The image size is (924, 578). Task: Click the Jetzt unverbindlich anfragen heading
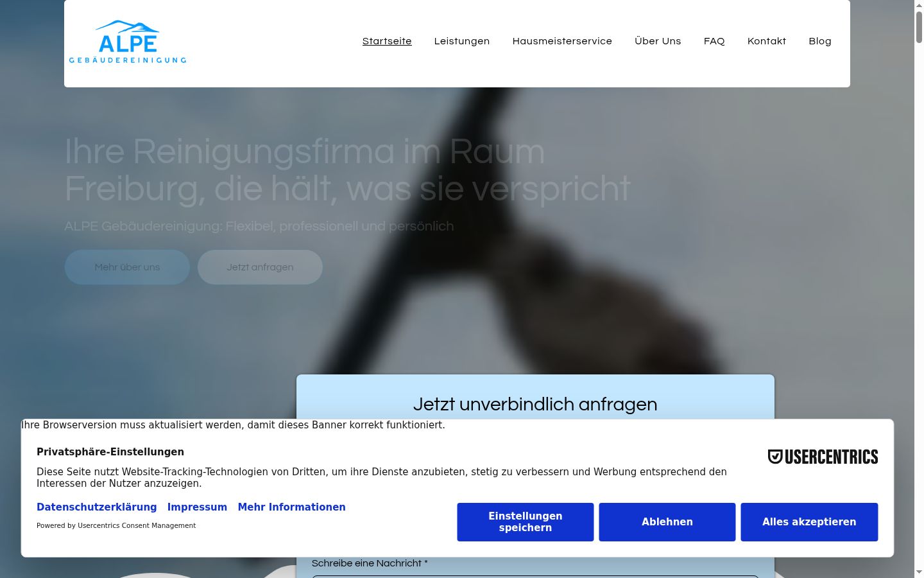coord(535,405)
